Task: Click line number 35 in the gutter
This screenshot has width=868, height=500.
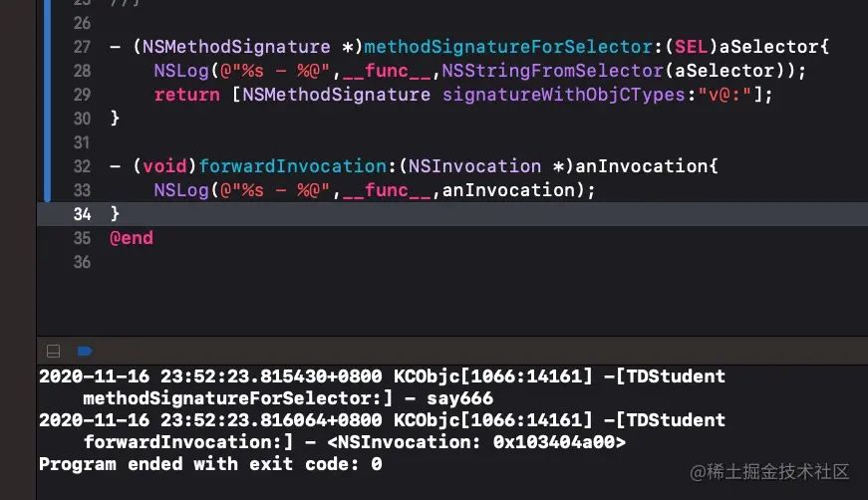Action: tap(82, 238)
